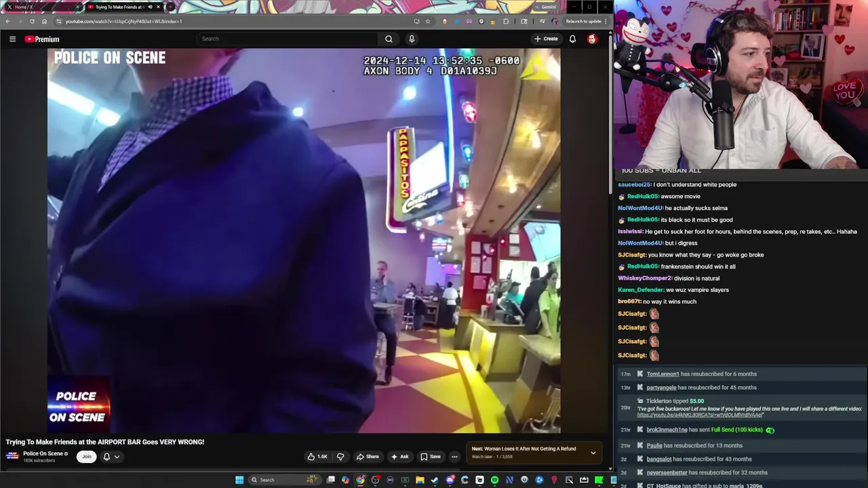Viewport: 868px width, 488px height.
Task: Mute the tab via speaker icon
Action: pos(150,7)
